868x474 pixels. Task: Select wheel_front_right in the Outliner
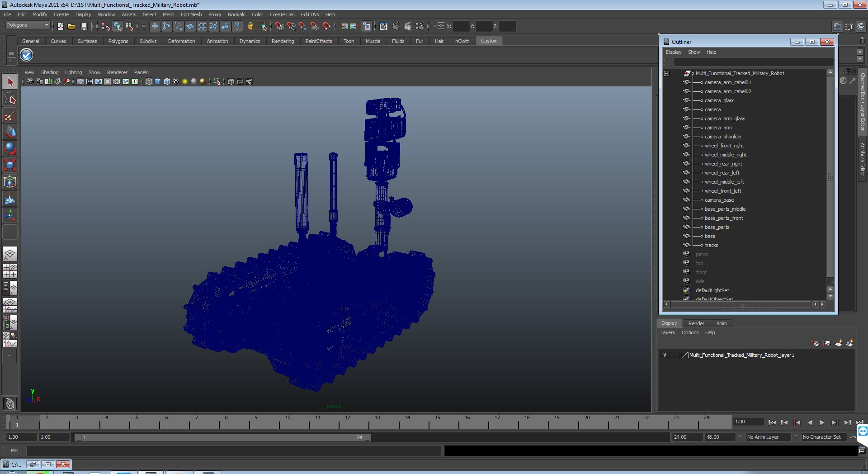point(724,146)
